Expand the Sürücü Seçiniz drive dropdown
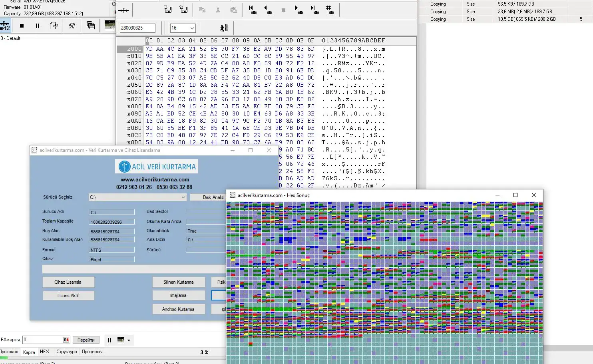This screenshot has height=364, width=593. pos(183,197)
